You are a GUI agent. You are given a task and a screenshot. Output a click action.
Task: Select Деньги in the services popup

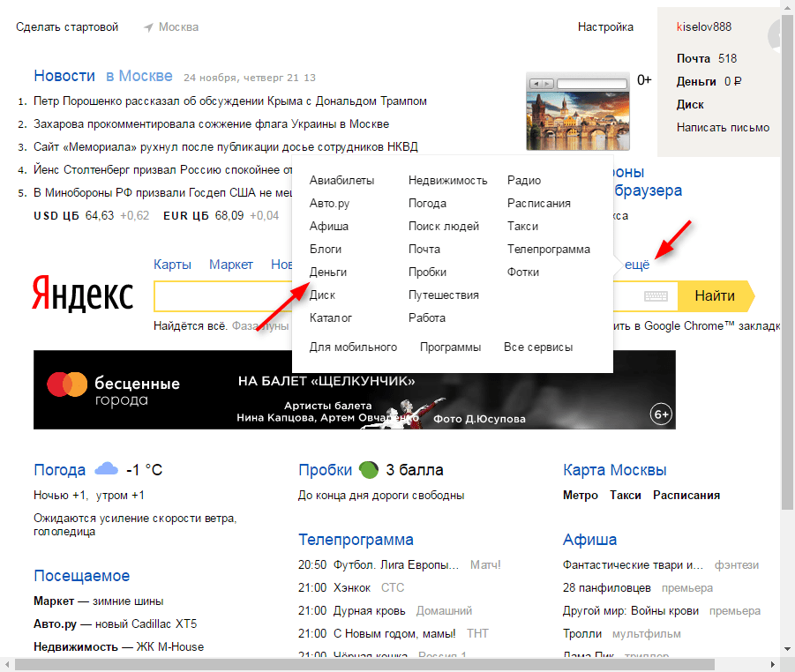pyautogui.click(x=328, y=273)
